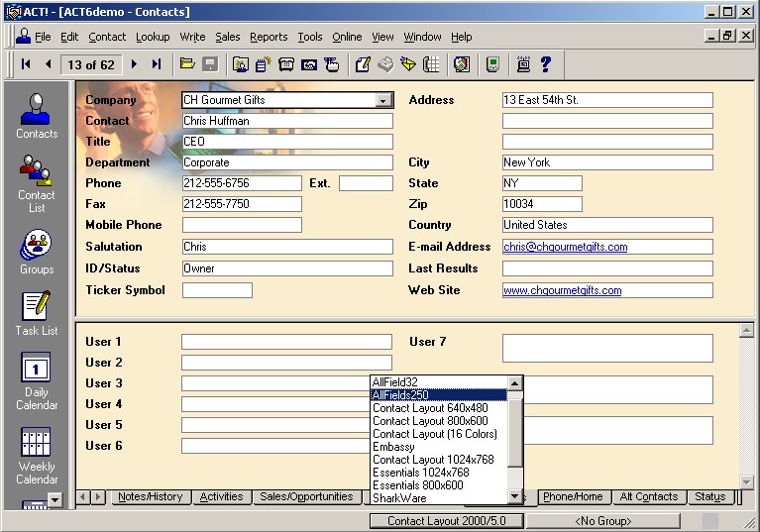Open the Contact Layout 2000/5.0 layout selector

pyautogui.click(x=447, y=521)
